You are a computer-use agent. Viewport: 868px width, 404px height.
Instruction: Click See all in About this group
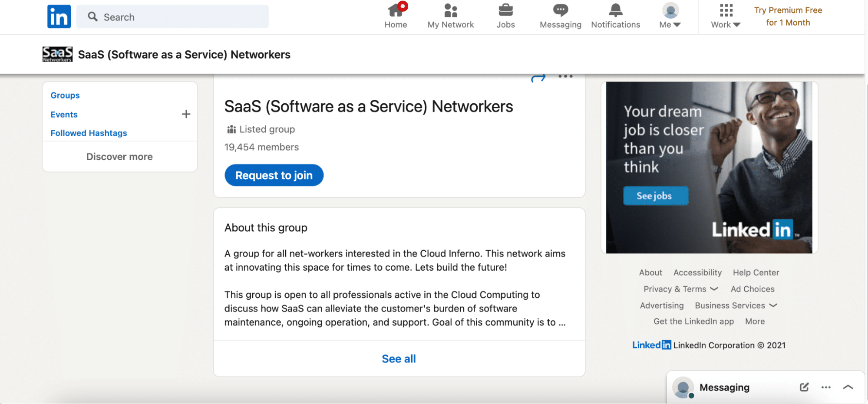[398, 358]
